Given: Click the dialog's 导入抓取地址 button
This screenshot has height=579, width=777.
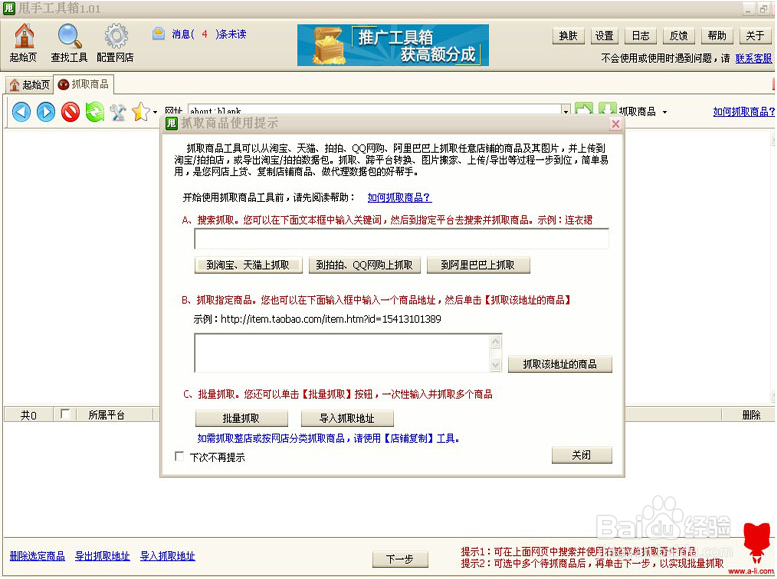Looking at the screenshot, I should pos(347,418).
